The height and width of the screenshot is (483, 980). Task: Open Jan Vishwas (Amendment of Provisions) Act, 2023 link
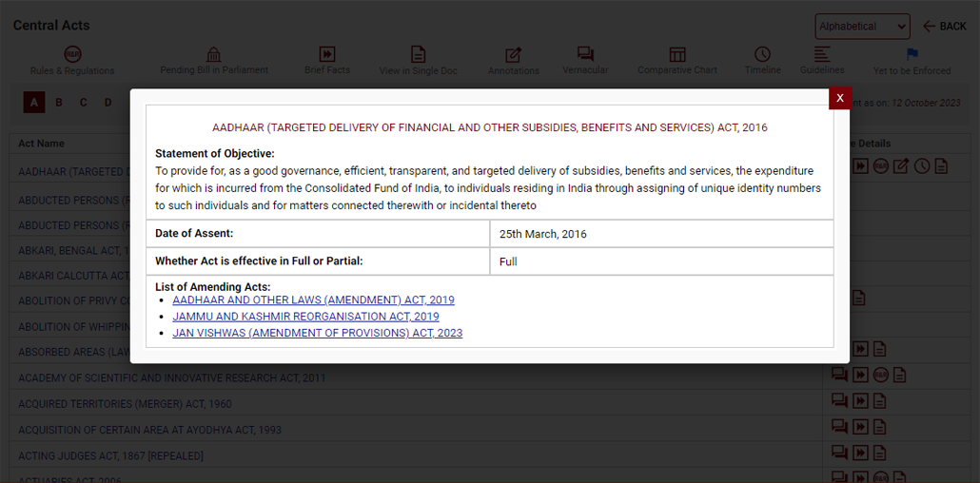[317, 333]
